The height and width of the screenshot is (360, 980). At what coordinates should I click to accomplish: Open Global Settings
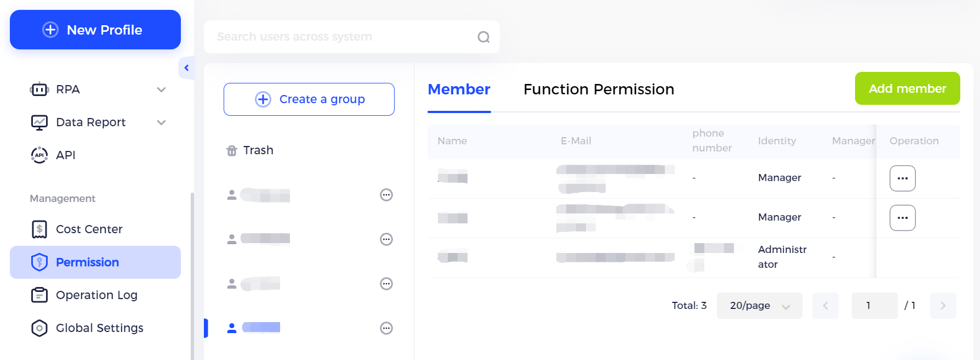(99, 328)
